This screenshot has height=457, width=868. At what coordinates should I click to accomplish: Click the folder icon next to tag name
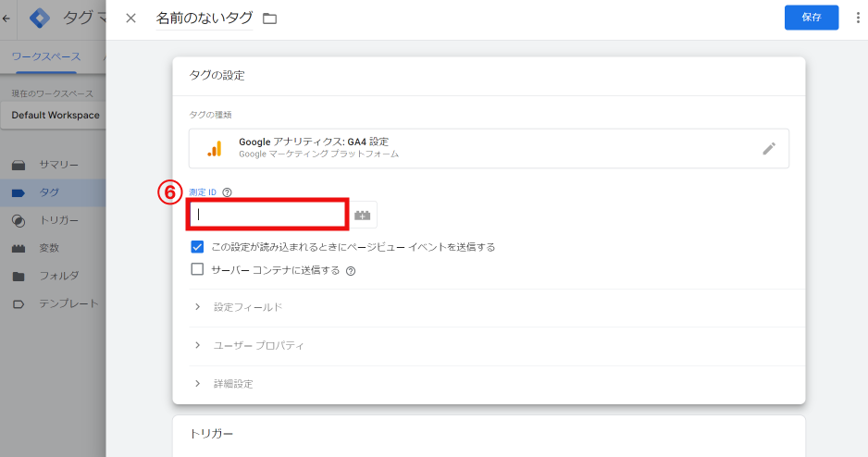[269, 19]
